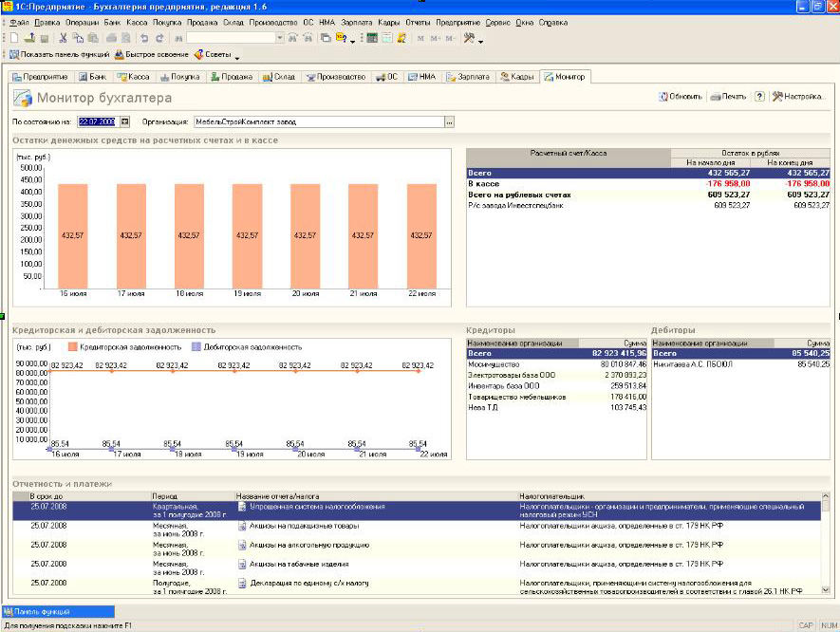Switch to the Покупка tab
This screenshot has width=840, height=632.
[x=180, y=77]
